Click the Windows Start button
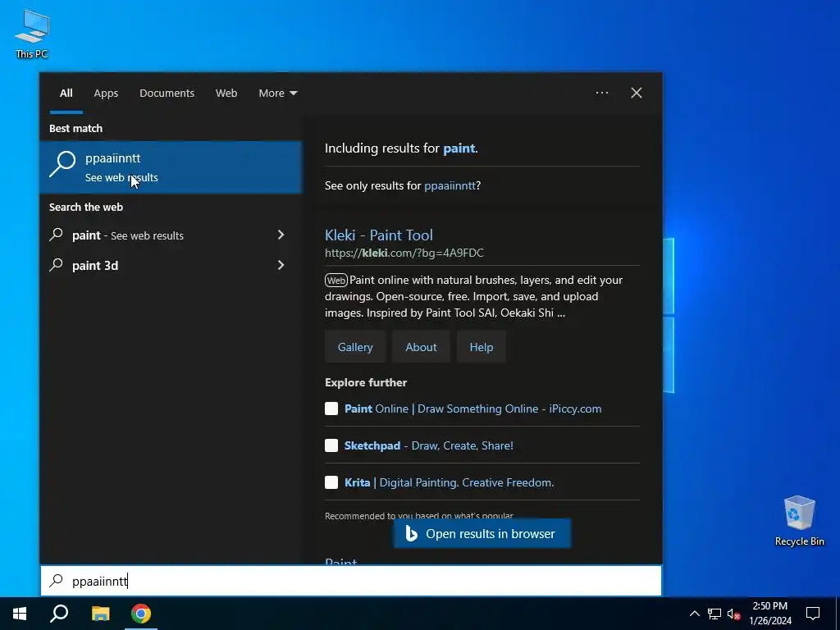The image size is (840, 630). [x=20, y=614]
